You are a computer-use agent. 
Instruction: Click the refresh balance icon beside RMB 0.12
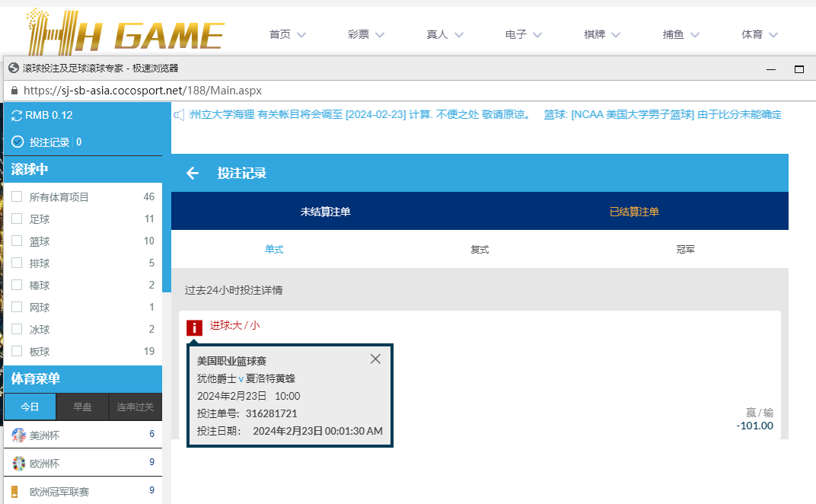coord(17,116)
